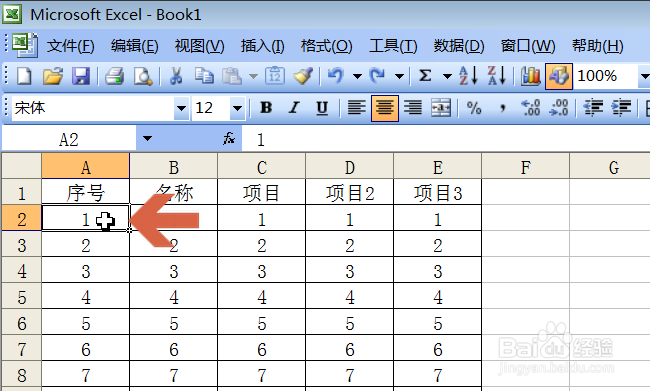
Task: Click the Format Painter brush icon
Action: click(x=303, y=76)
